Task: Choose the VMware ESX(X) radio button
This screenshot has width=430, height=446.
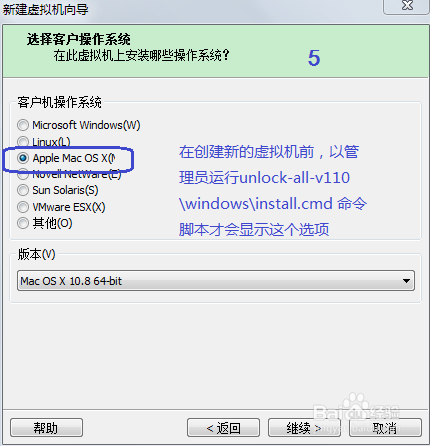Action: (x=23, y=207)
